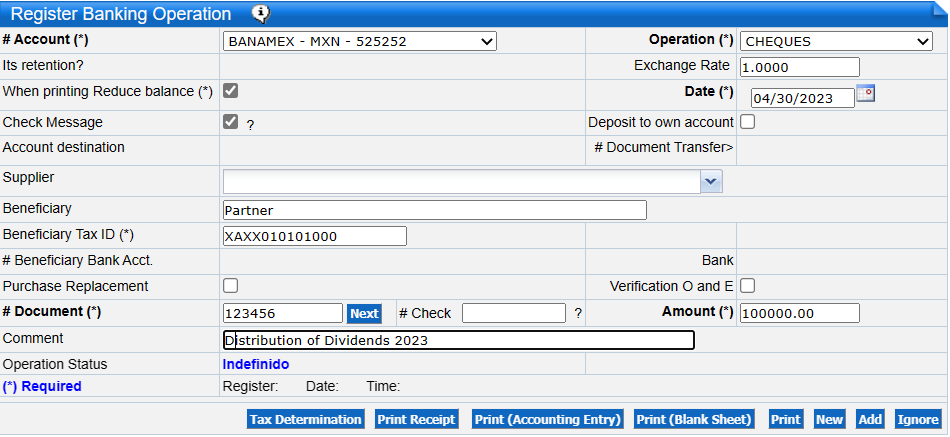Tick the Purchase Replacement checkbox
The image size is (950, 437).
point(230,286)
